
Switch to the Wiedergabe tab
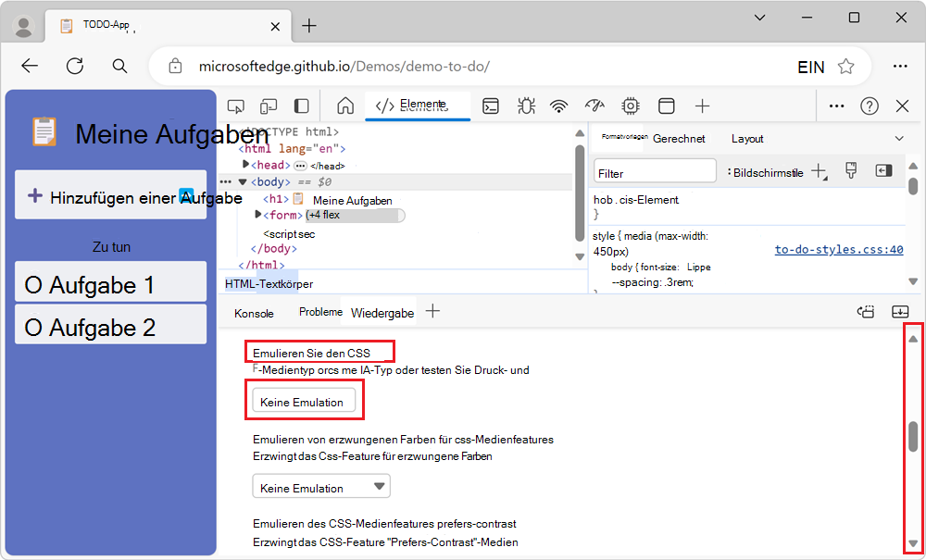coord(382,312)
